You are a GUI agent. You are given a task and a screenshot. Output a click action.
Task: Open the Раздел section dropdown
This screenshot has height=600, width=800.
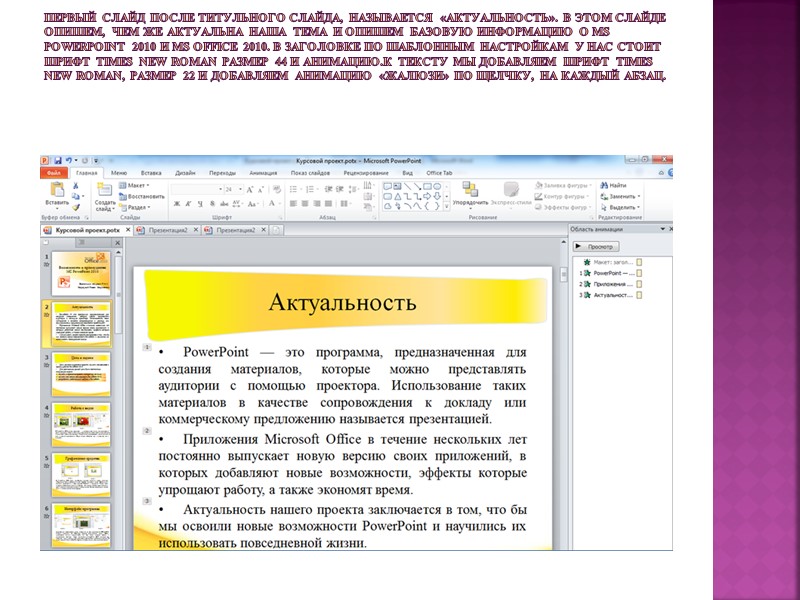(x=135, y=207)
